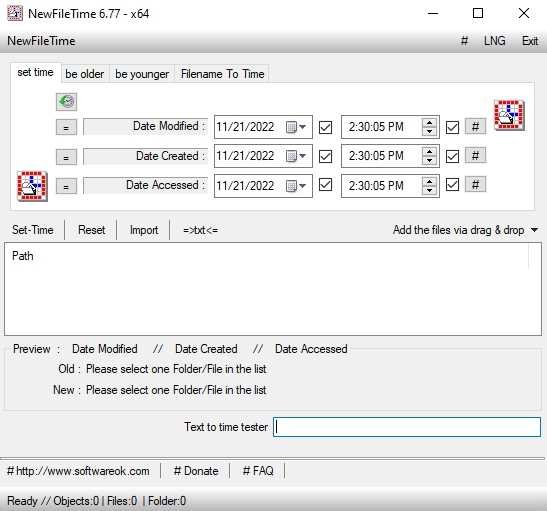The width and height of the screenshot is (547, 511).
Task: Click the Date Created date value 11/21/2022
Action: (245, 156)
